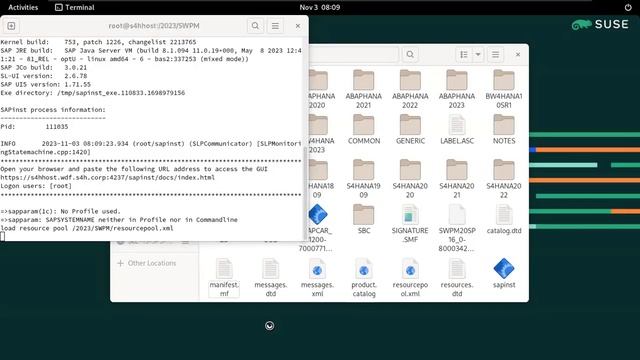
Task: Open the ABAPHANA 2022 folder
Action: (x=410, y=89)
